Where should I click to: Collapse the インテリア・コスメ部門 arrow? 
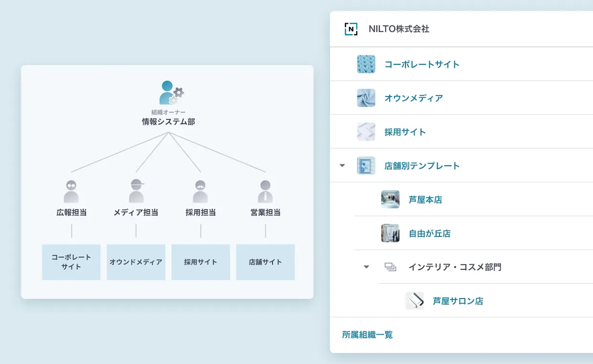tap(366, 267)
